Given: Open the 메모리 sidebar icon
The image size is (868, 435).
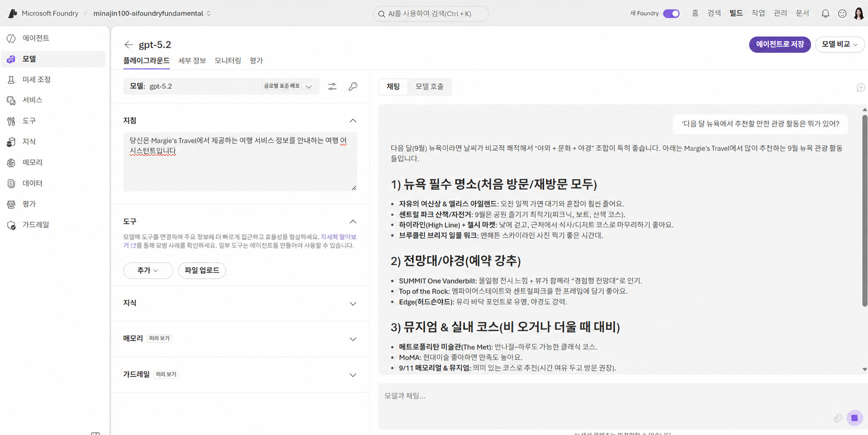Looking at the screenshot, I should [11, 163].
